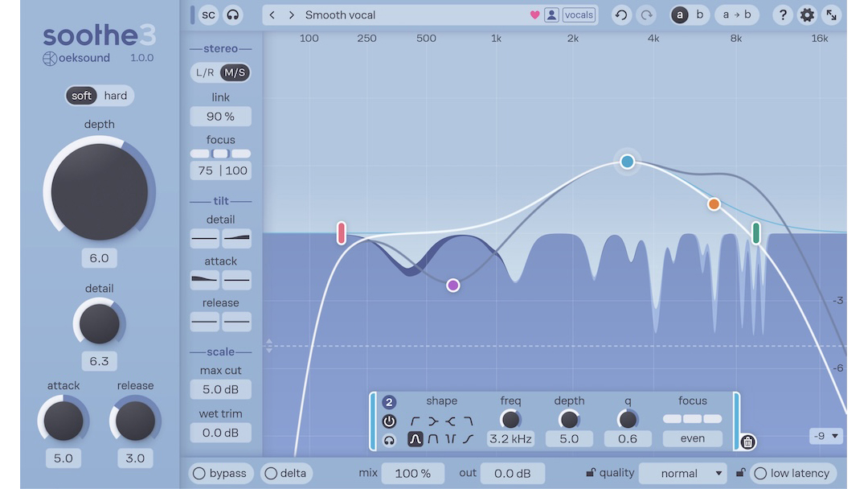Enable low latency mode
Image resolution: width=868 pixels, height=489 pixels.
click(792, 474)
